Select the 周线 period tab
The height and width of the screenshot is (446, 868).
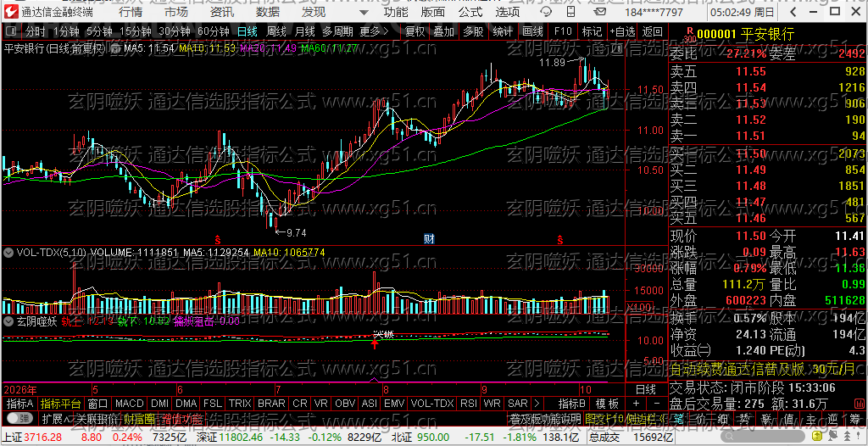(275, 31)
